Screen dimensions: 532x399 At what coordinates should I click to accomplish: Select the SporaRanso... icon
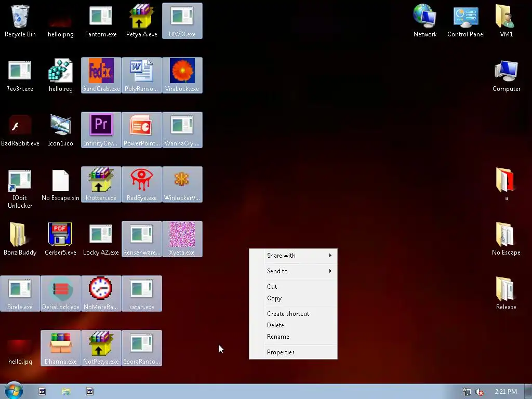141,348
